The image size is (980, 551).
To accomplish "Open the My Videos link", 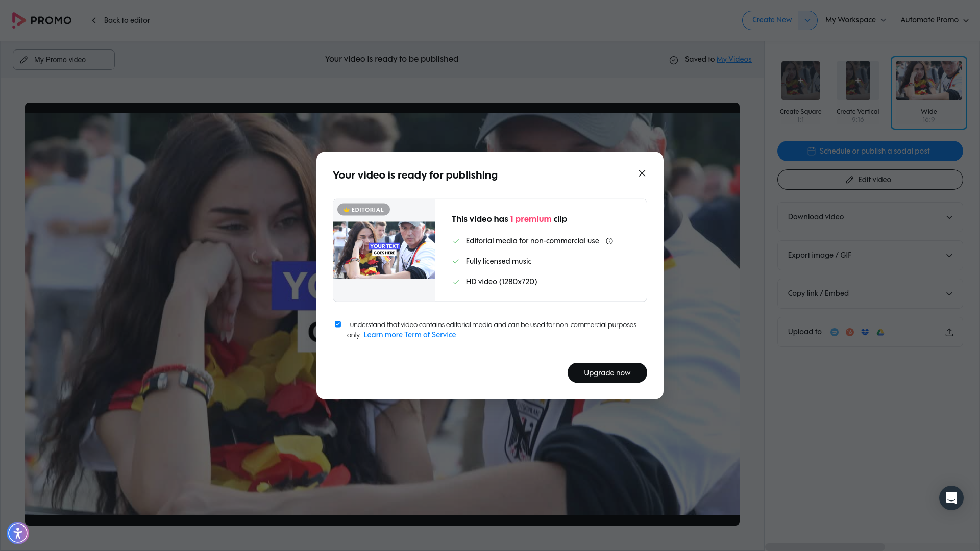I will pyautogui.click(x=734, y=59).
